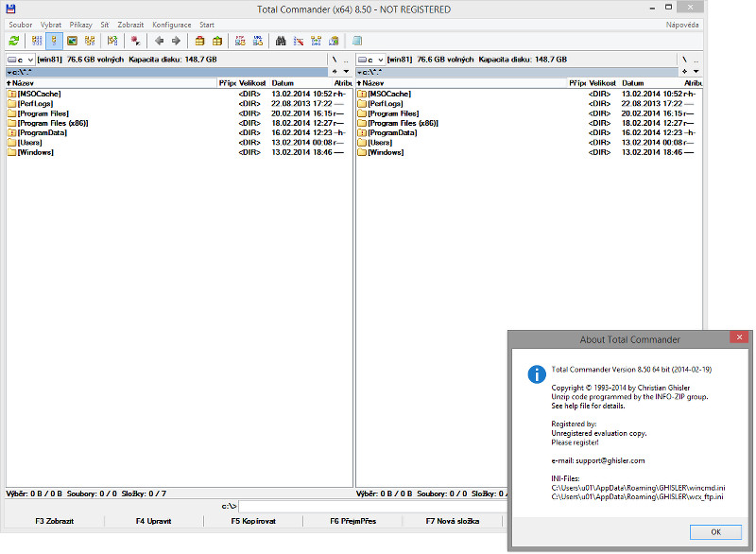Click the Notepad toolbar icon
The height and width of the screenshot is (554, 756).
click(x=357, y=41)
